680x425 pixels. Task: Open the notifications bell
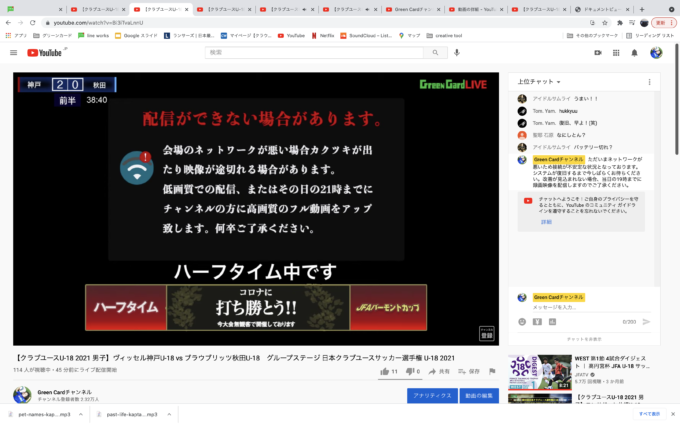tap(634, 52)
